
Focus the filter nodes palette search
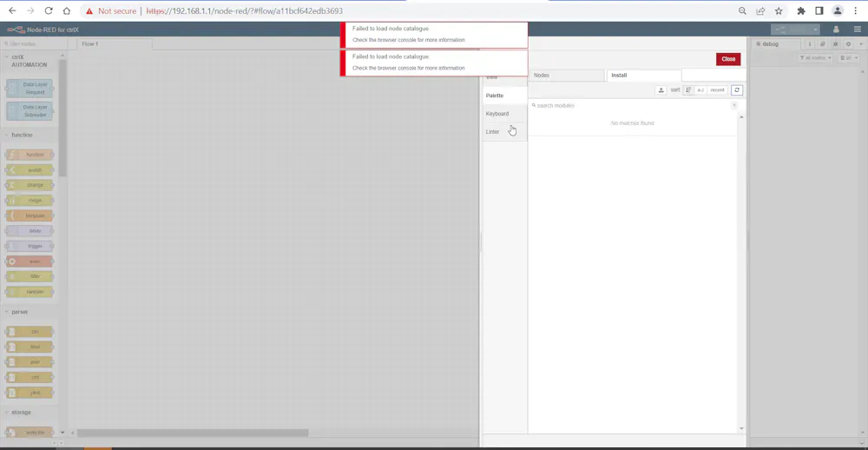(x=34, y=43)
